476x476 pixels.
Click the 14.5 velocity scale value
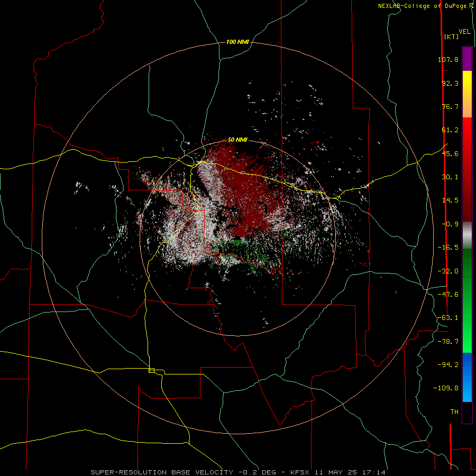(x=450, y=200)
